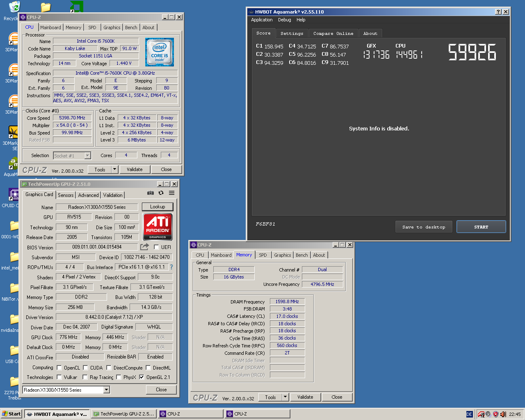Click Close button in GPU-Z
This screenshot has height=420, width=525.
click(x=161, y=390)
